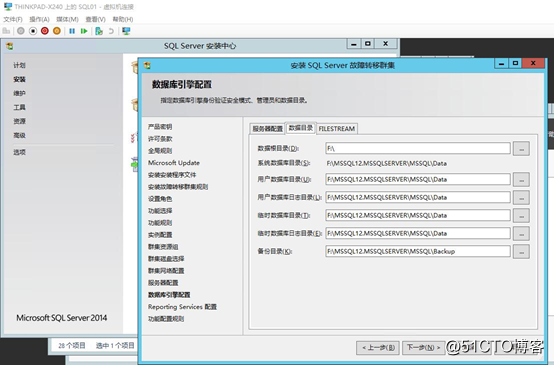Click the 临时数据库日志目录 input field
Viewport: 554px width, 365px height.
418,233
